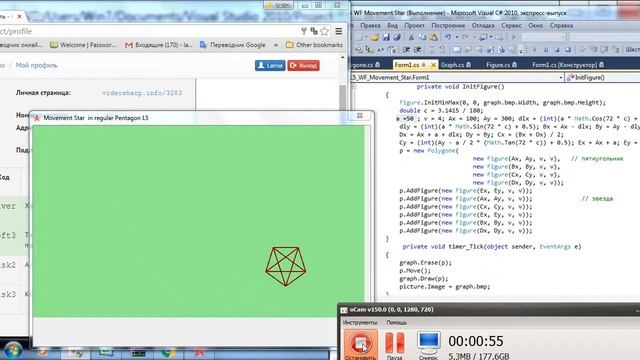This screenshot has height=360, width=640.
Task: Click Larisa user button on web page
Action: click(270, 65)
